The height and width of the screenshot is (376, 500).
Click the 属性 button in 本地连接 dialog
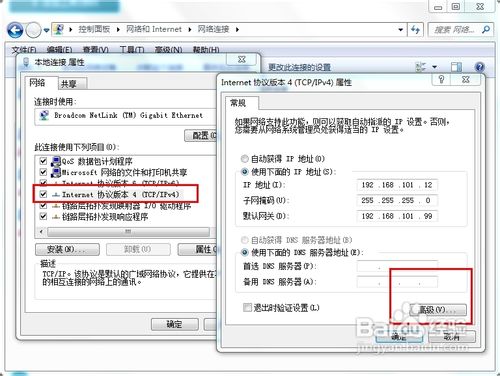198,249
